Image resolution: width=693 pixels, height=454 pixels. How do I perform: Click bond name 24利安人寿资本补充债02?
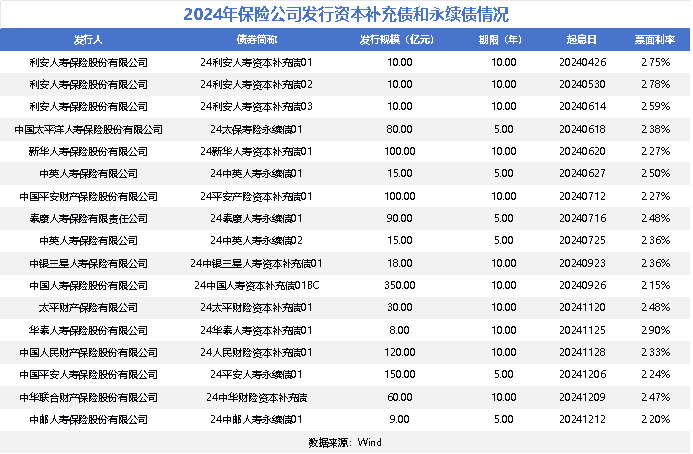256,85
